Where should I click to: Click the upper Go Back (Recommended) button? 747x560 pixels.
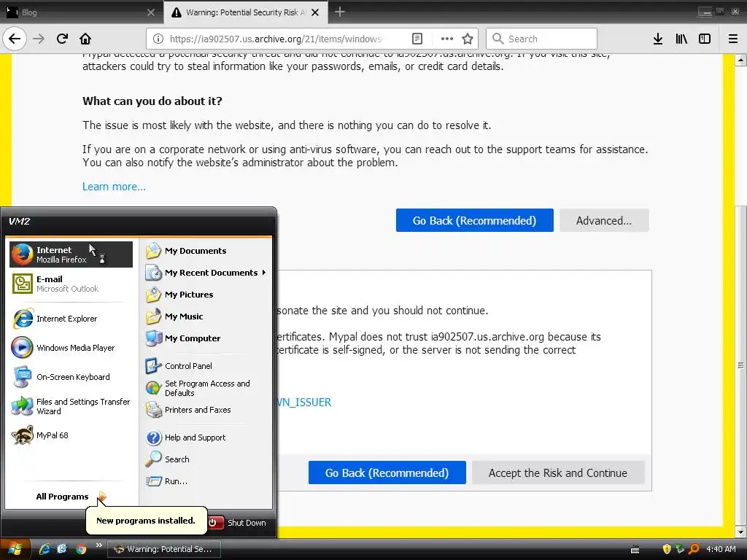tap(474, 220)
